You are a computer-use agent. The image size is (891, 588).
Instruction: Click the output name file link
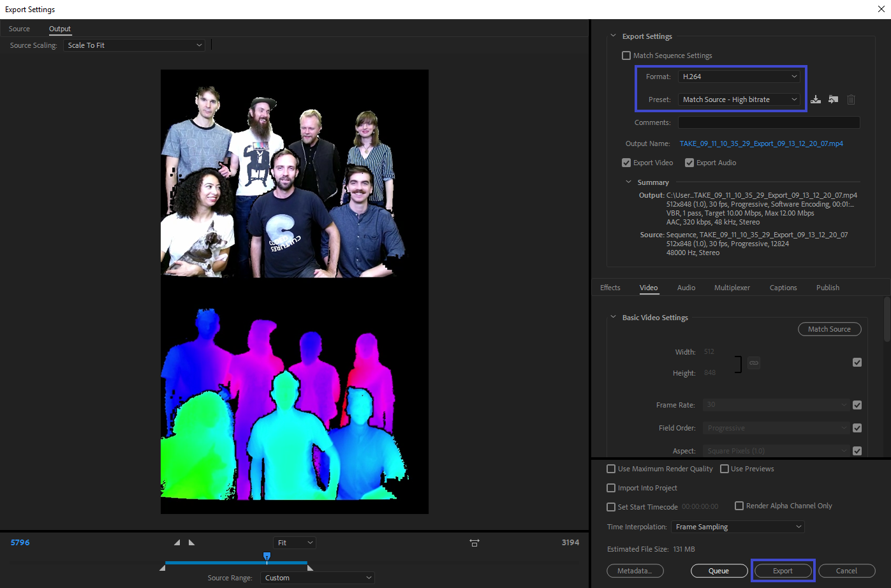[761, 143]
